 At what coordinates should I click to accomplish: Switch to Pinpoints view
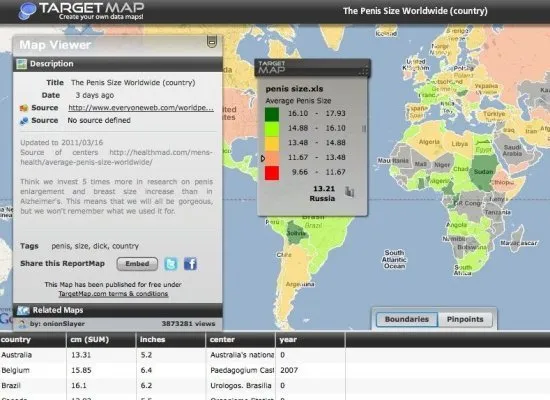pos(465,319)
